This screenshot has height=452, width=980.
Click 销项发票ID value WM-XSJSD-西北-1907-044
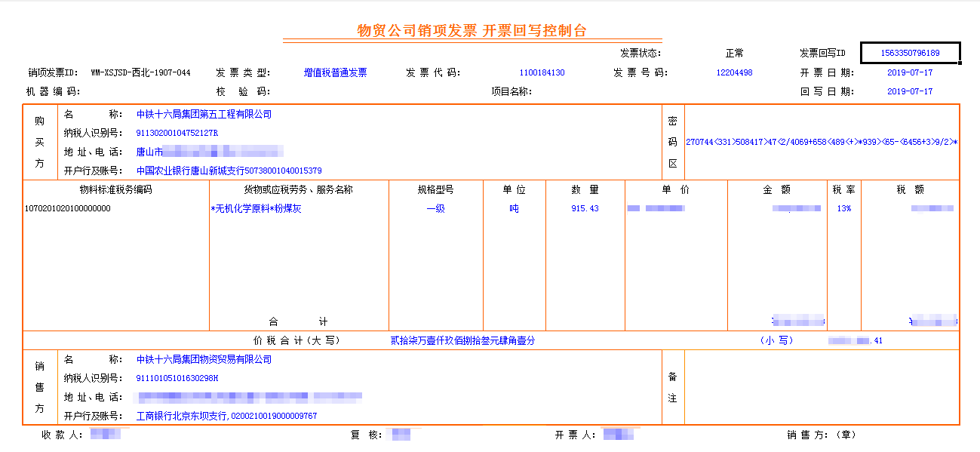(140, 73)
